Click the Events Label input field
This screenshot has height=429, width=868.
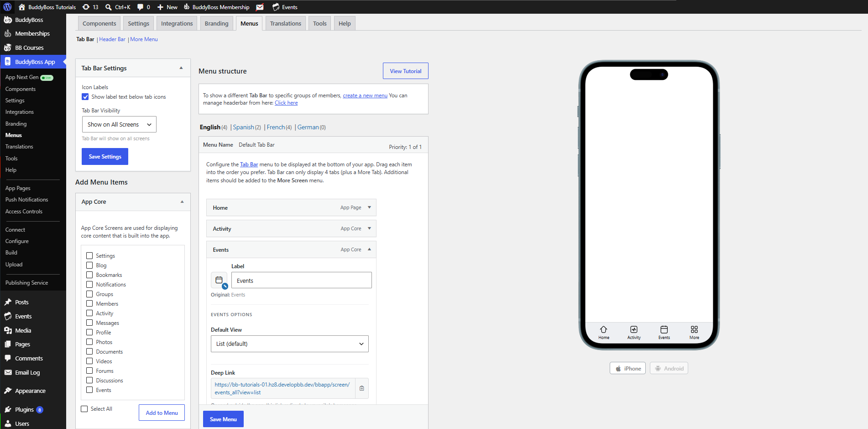(302, 280)
